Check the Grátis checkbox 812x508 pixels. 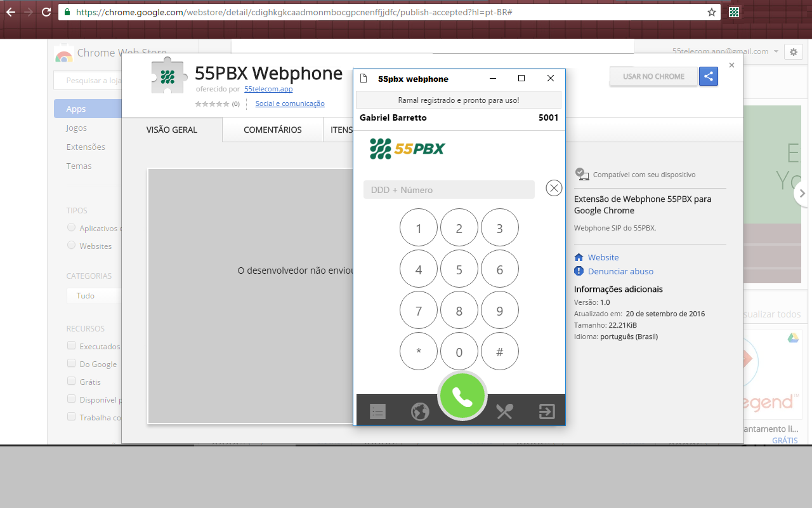71,382
